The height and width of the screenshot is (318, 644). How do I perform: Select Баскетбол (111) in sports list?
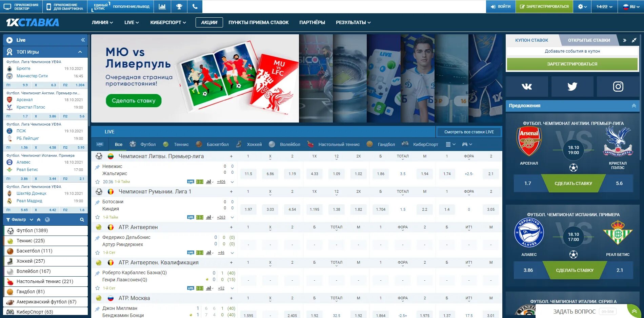pyautogui.click(x=45, y=251)
